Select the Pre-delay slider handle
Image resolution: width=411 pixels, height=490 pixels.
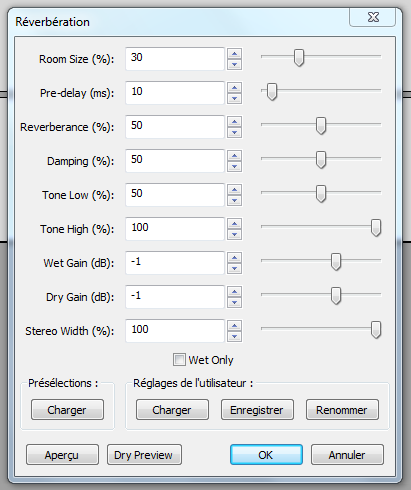[272, 92]
